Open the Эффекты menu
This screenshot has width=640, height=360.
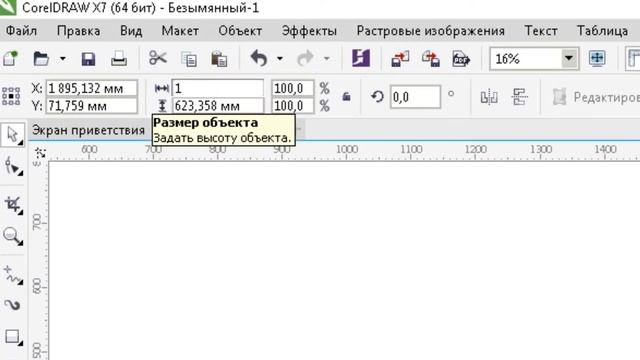click(x=309, y=31)
